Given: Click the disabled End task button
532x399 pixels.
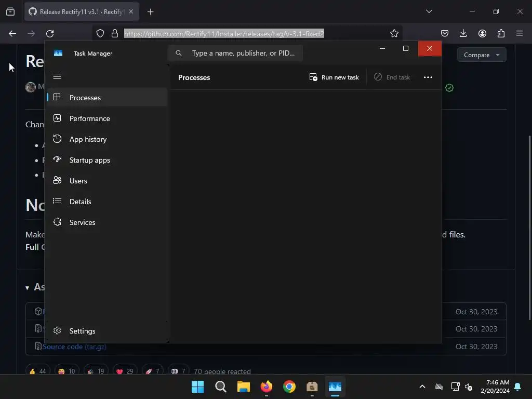Looking at the screenshot, I should click(x=392, y=77).
